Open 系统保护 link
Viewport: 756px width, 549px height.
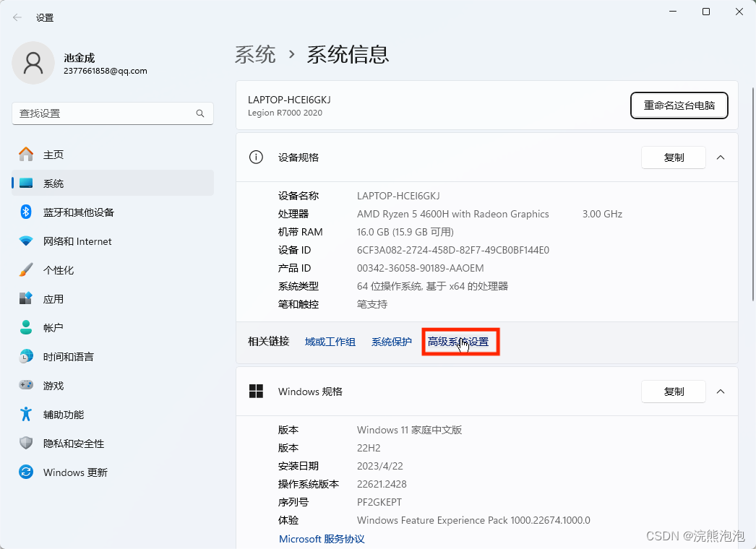click(x=392, y=342)
